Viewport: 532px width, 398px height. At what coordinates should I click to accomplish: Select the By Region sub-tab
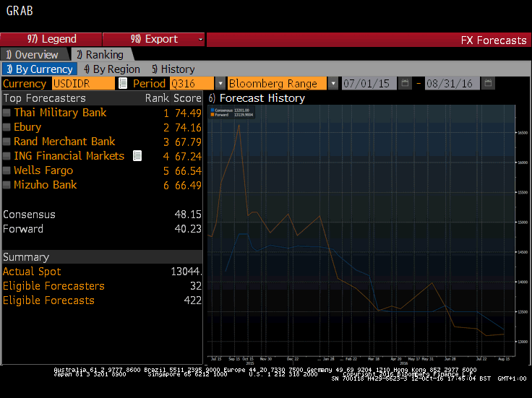click(x=112, y=69)
